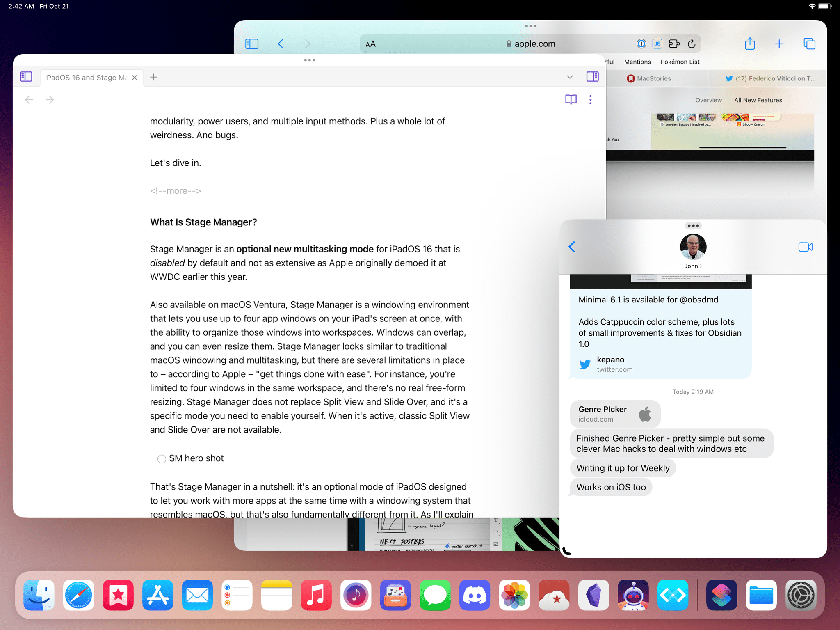Select All New Features link
Screen dimensions: 840x630
[758, 100]
